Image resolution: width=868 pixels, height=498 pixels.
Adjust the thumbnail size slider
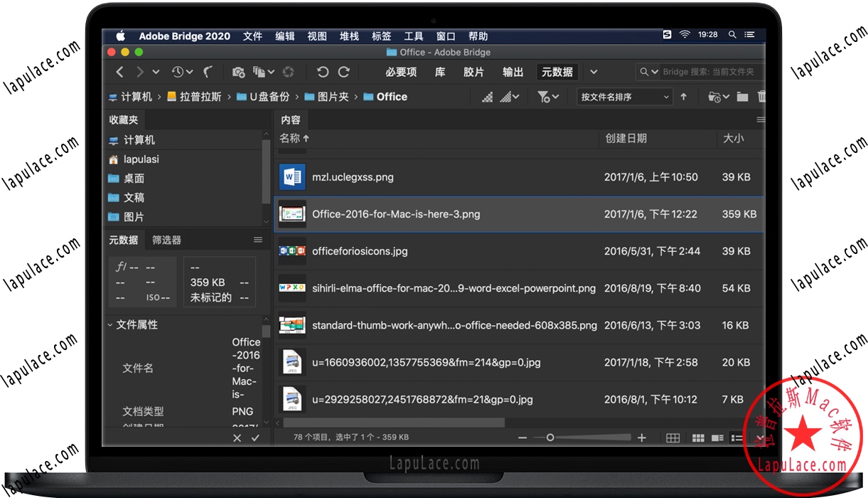[x=551, y=438]
